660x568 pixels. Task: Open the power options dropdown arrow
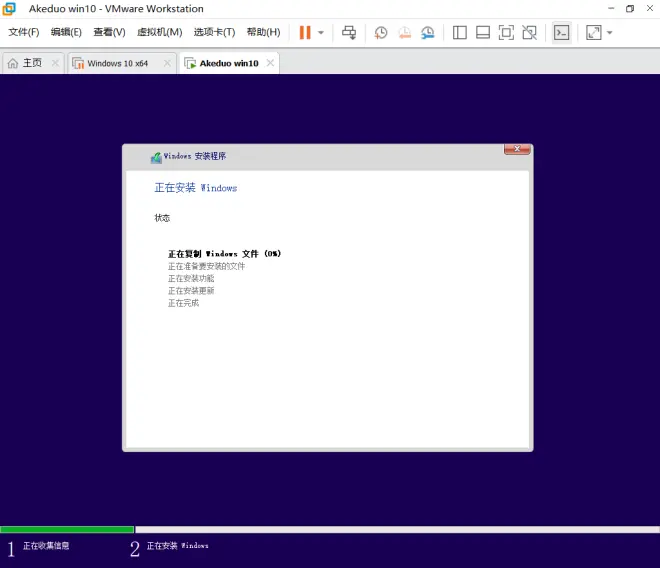tap(321, 32)
